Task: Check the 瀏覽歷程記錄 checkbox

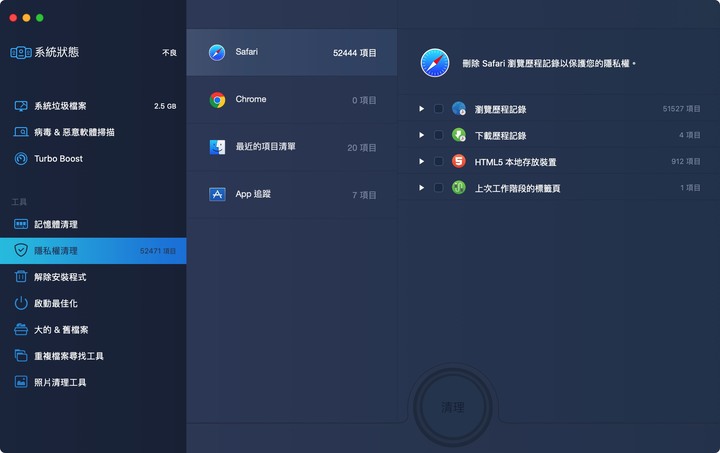Action: click(x=439, y=109)
